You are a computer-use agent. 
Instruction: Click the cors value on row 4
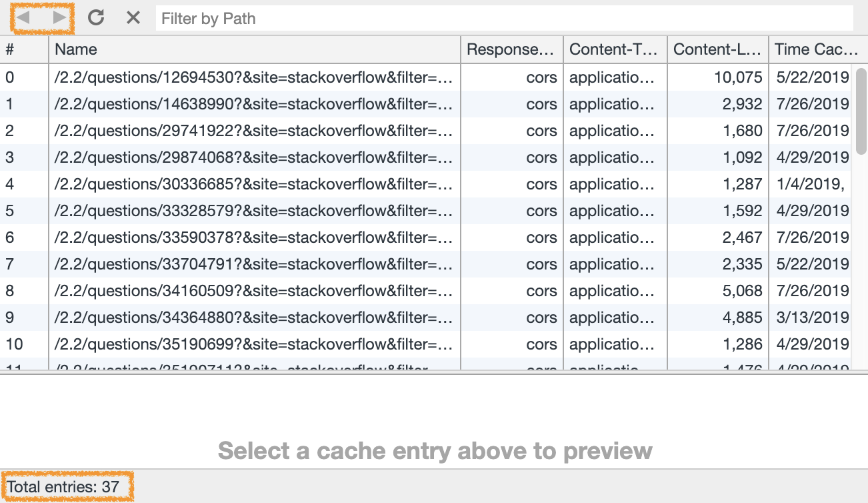click(542, 184)
